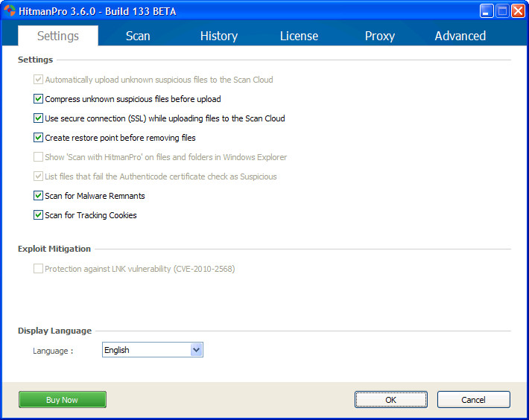Image resolution: width=529 pixels, height=420 pixels.
Task: Minimize the HitmanPro window
Action: point(486,10)
